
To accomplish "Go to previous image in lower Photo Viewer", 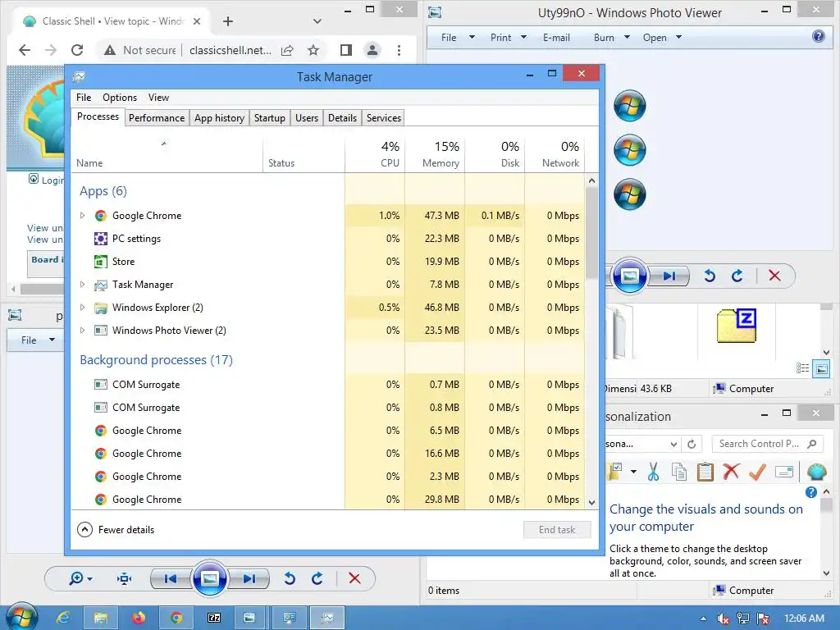I will click(x=171, y=578).
